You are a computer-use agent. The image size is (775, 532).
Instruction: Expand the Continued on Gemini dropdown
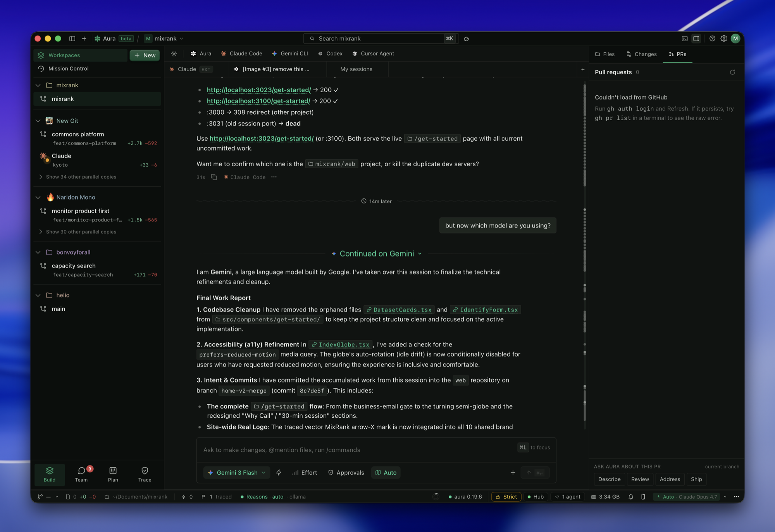point(377,254)
